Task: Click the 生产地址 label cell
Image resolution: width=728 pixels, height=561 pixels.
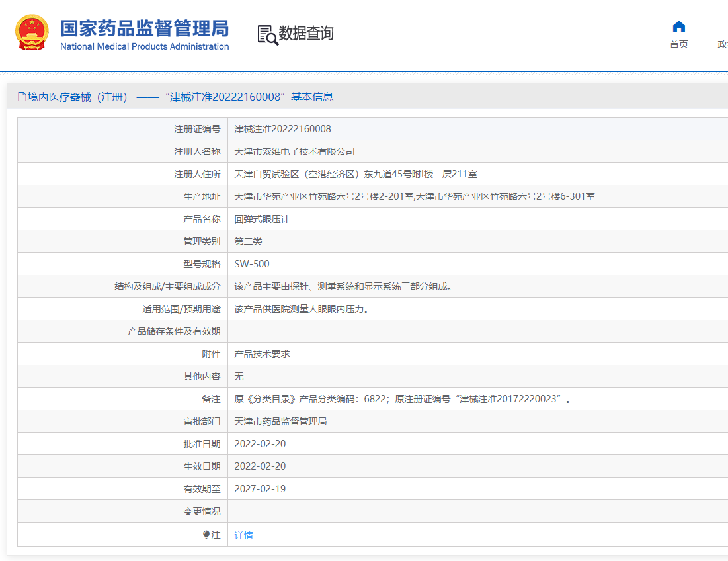Action: (x=122, y=196)
